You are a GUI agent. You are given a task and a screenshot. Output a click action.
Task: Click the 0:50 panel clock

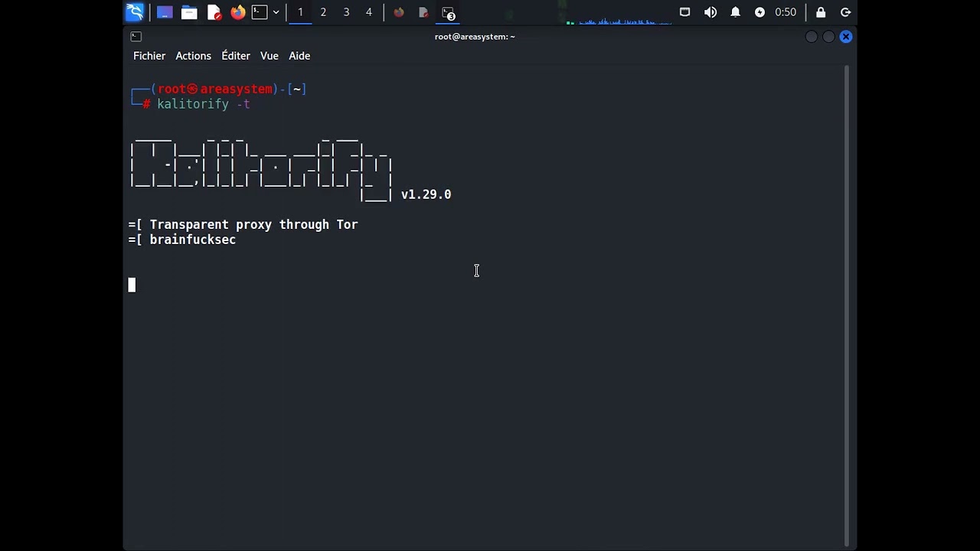(786, 12)
